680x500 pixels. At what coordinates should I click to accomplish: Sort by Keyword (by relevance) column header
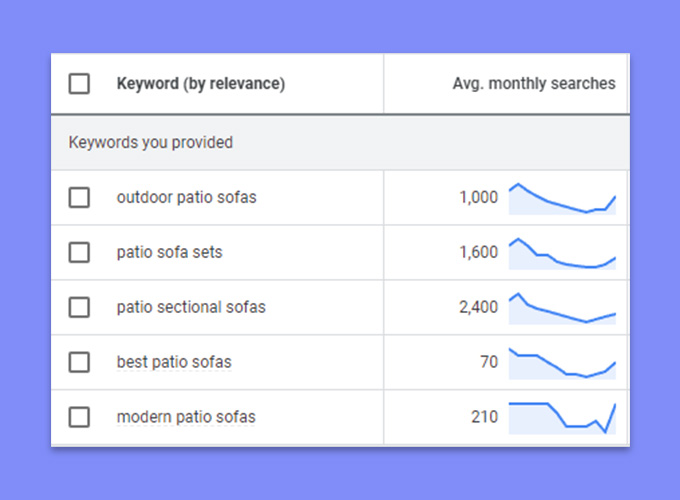coord(201,84)
